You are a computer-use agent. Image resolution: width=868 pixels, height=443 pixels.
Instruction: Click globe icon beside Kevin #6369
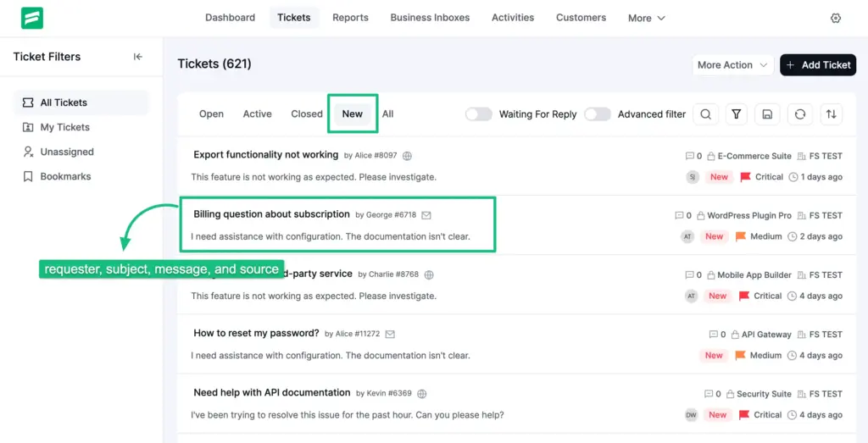pos(422,394)
